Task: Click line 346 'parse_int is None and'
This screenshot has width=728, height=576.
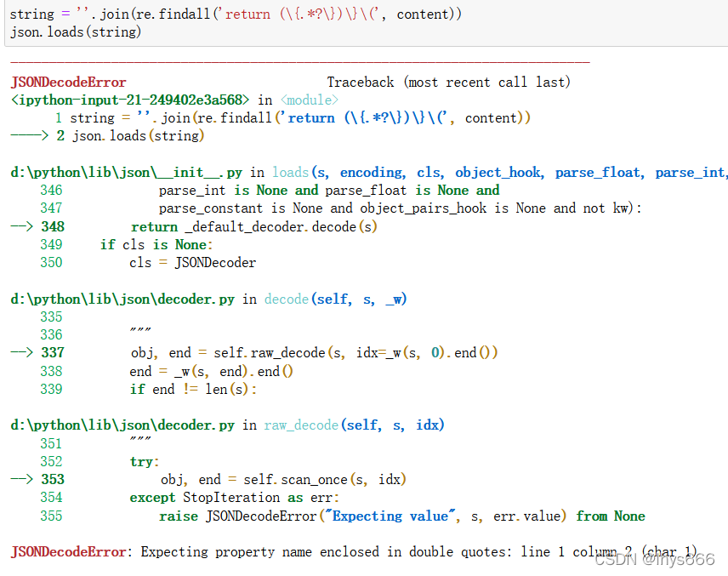Action: click(329, 191)
